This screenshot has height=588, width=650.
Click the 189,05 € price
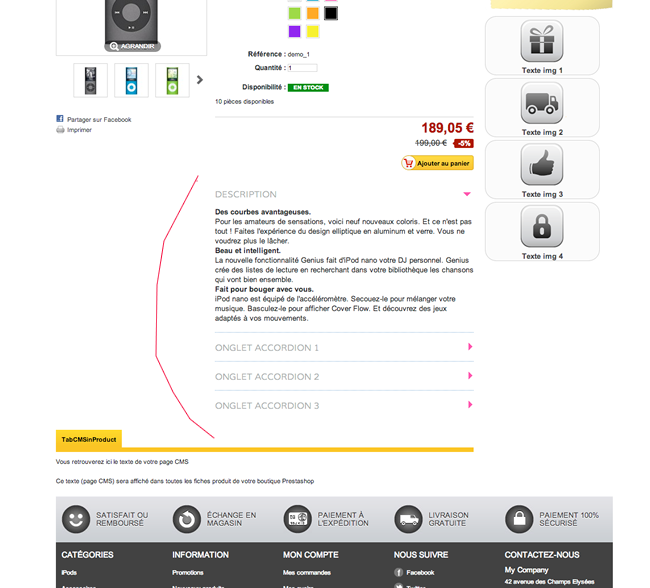447,128
